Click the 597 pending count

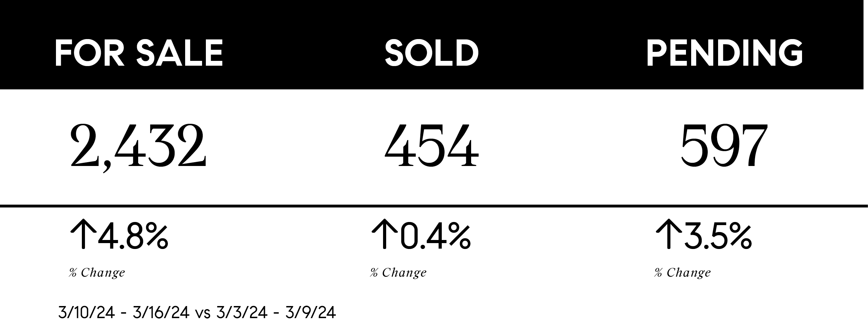click(724, 147)
